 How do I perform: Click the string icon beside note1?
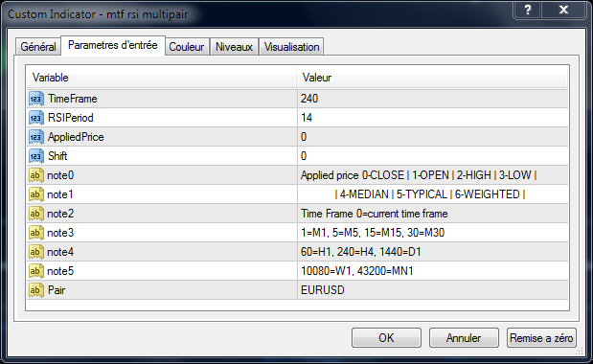point(36,194)
